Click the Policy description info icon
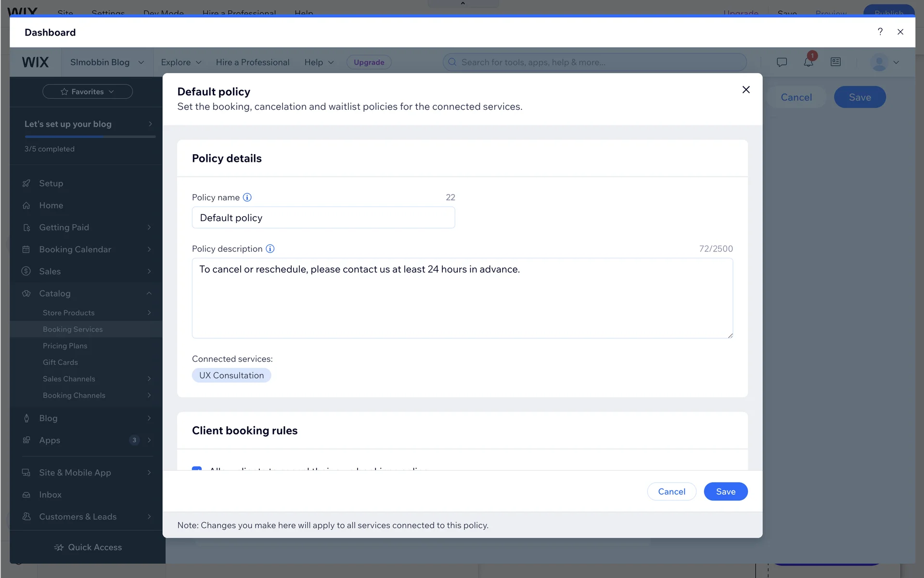The width and height of the screenshot is (924, 578). coord(270,249)
